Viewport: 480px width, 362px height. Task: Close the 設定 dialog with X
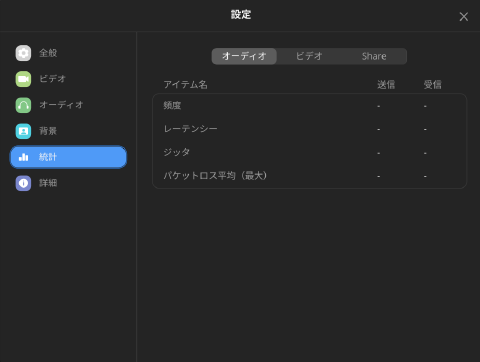pos(464,17)
